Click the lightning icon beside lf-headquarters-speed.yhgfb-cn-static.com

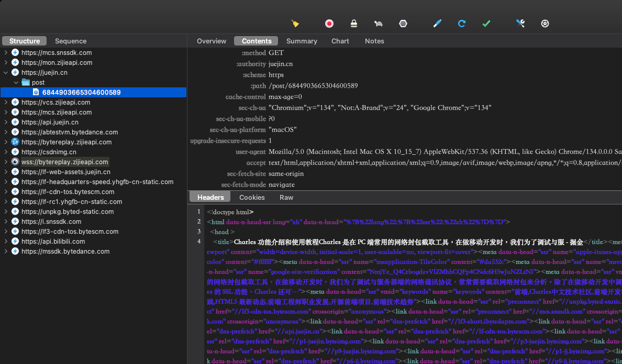coord(15,182)
